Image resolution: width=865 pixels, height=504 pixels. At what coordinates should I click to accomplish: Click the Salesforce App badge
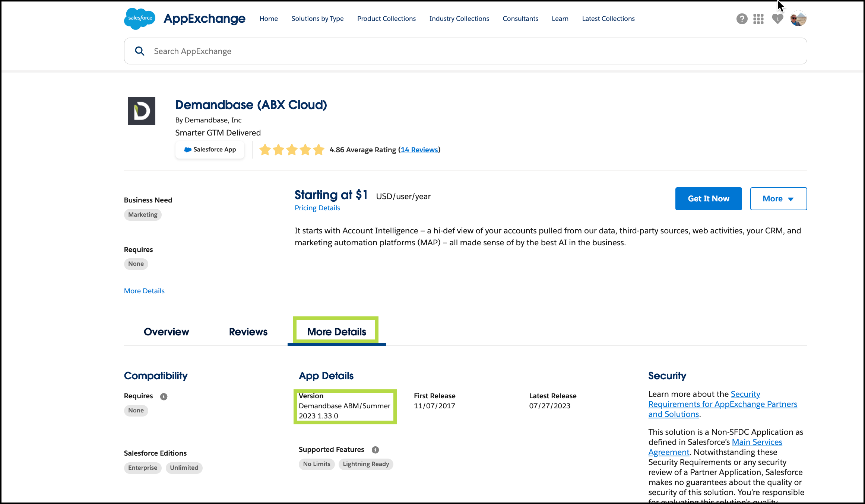[210, 150]
